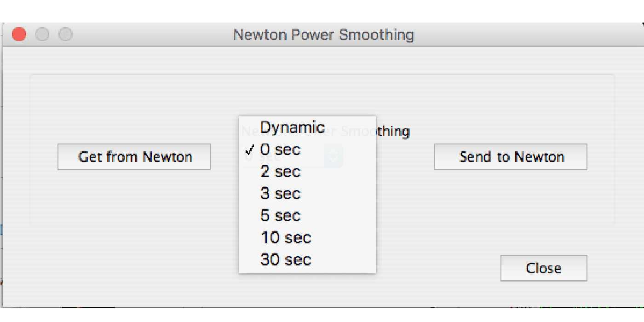Select Dynamic from the smoothing menu
This screenshot has height=322, width=644.
[293, 127]
